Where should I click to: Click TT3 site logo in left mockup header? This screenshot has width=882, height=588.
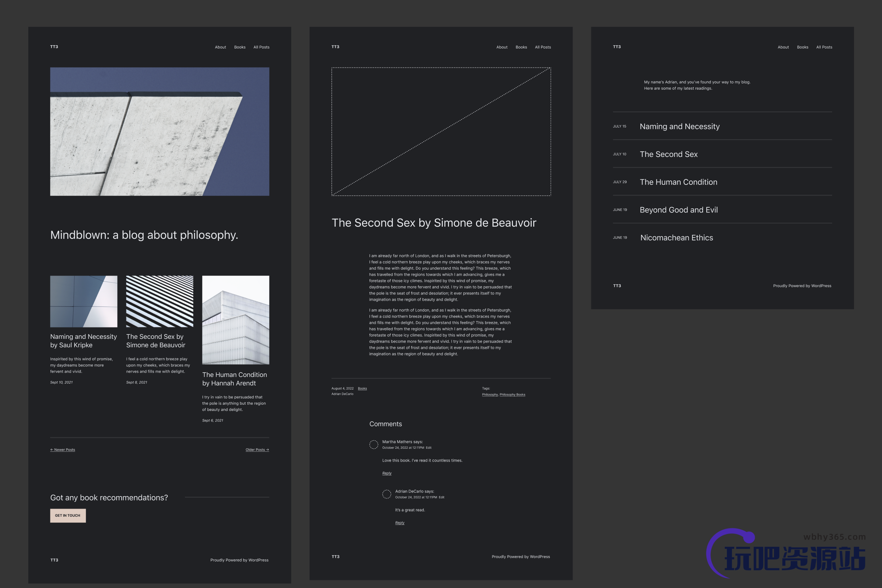(54, 47)
